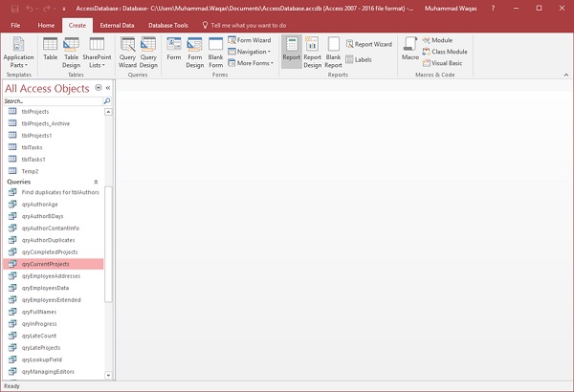Collapse the Queries group in the navigation pane
Image resolution: width=574 pixels, height=392 pixels.
(x=95, y=181)
